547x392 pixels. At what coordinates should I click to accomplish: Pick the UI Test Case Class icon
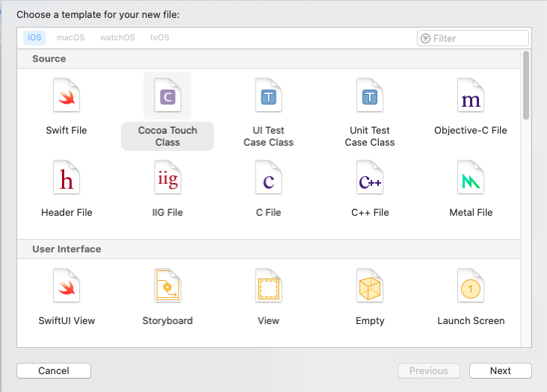268,95
